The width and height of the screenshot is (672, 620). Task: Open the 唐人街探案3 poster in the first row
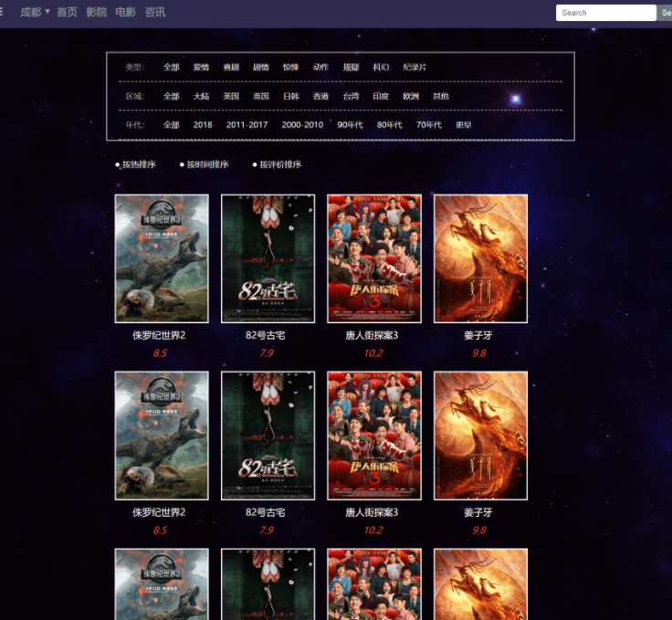point(374,258)
